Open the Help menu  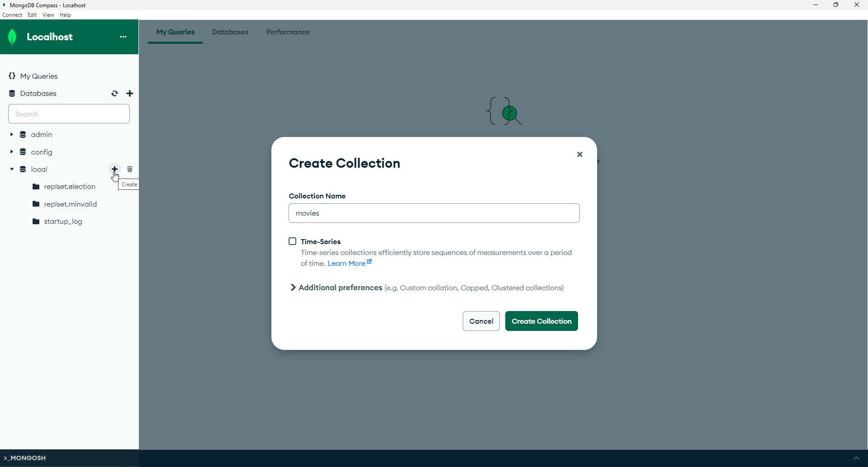click(x=65, y=14)
